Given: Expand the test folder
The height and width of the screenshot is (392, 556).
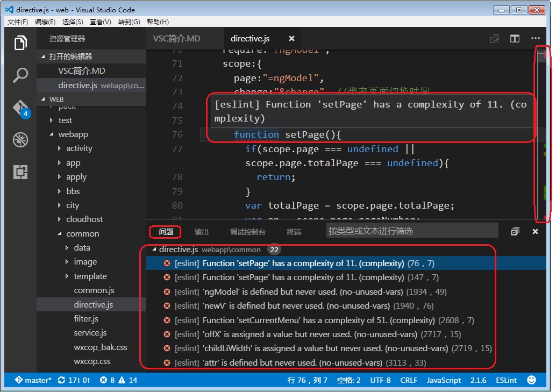Looking at the screenshot, I should pos(52,120).
